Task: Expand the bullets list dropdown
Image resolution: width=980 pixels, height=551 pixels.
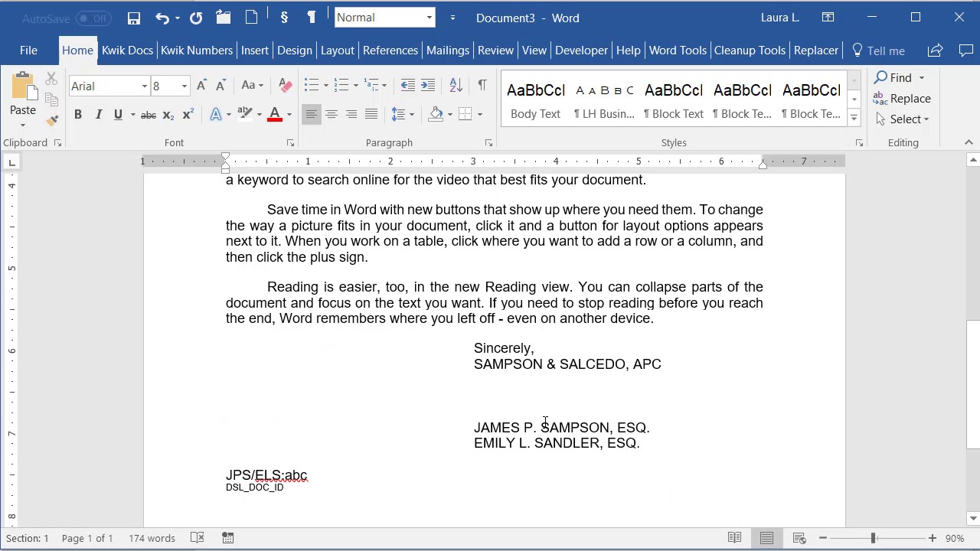Action: click(x=326, y=86)
